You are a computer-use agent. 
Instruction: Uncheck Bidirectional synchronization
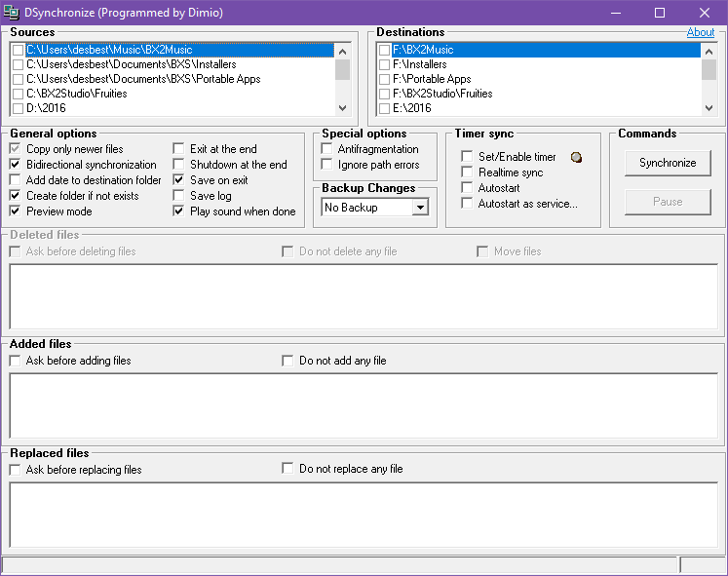(x=16, y=165)
